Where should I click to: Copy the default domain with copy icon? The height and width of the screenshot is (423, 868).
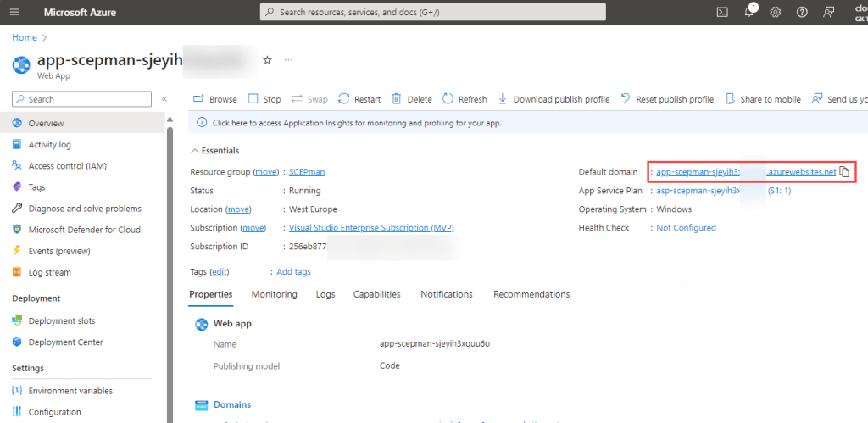(843, 171)
